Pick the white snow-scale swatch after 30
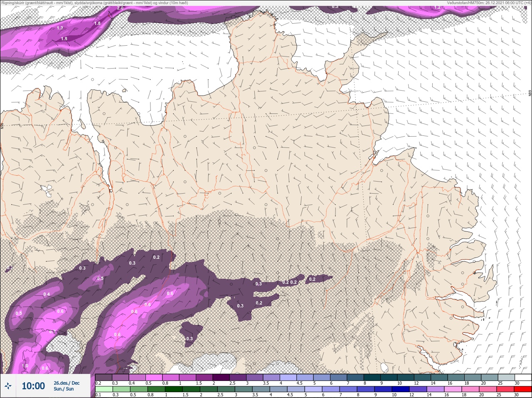Viewport: 532px width, 398px height. tap(523, 377)
